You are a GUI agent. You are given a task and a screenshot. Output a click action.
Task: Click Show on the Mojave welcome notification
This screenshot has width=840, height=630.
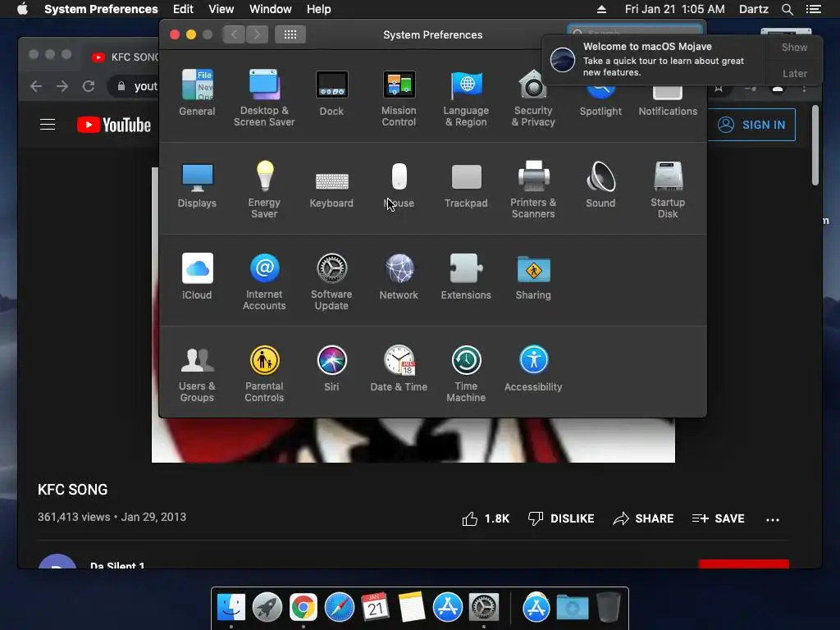pyautogui.click(x=794, y=47)
